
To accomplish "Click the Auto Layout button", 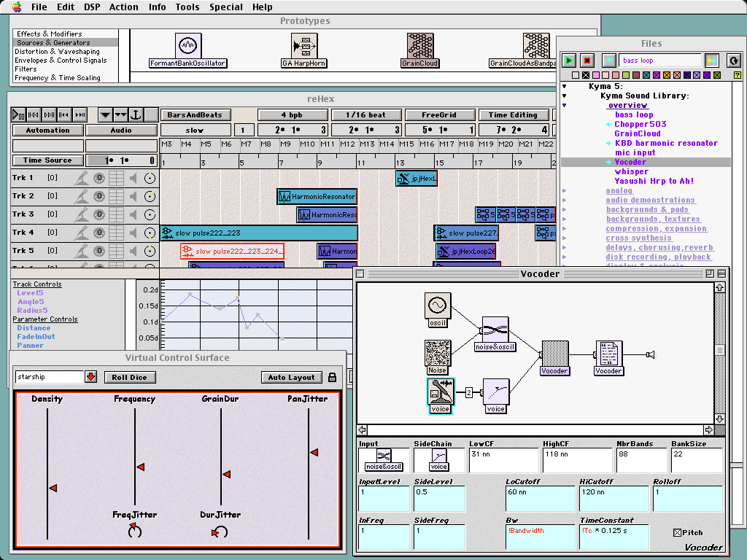I will coord(292,377).
